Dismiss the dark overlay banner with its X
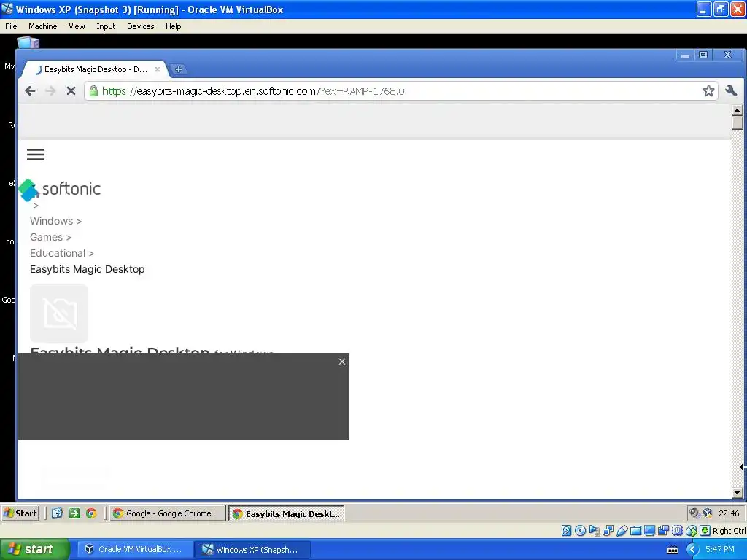 tap(342, 362)
